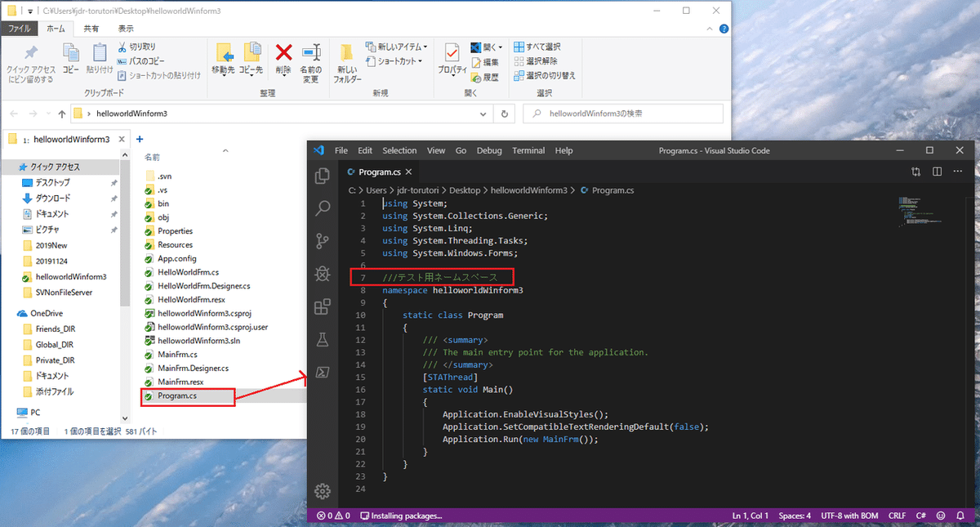Open the Debug menu in VS Code

tap(489, 150)
